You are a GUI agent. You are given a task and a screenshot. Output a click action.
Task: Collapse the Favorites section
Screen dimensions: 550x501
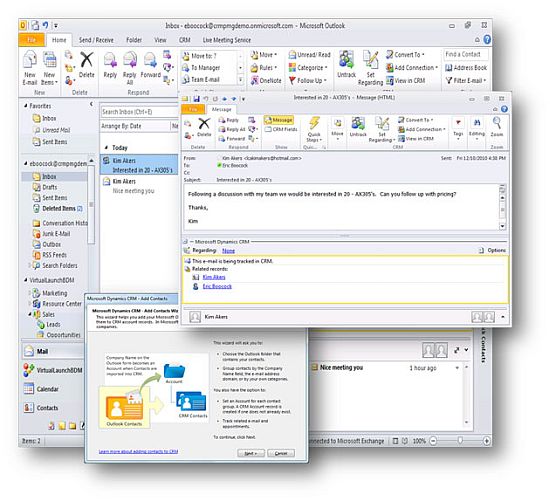click(26, 106)
